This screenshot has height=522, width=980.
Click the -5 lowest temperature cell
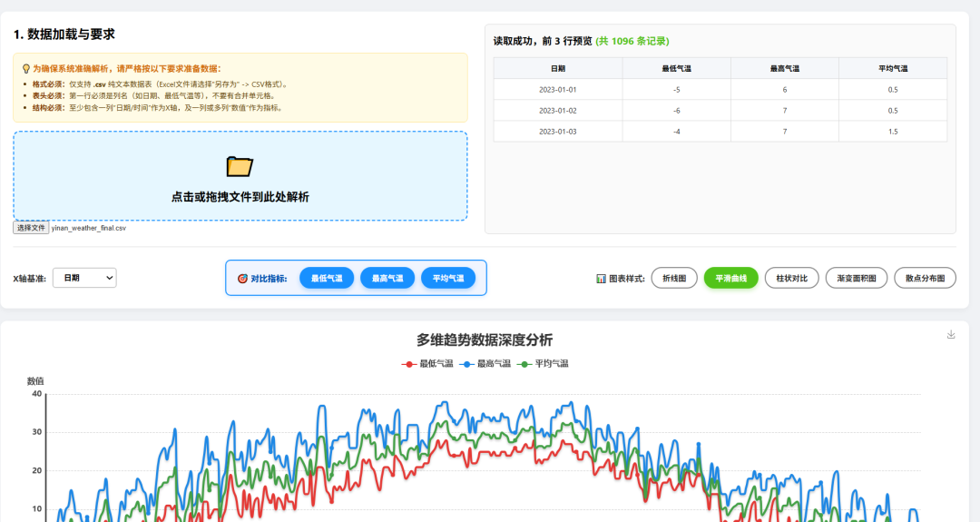coord(677,89)
